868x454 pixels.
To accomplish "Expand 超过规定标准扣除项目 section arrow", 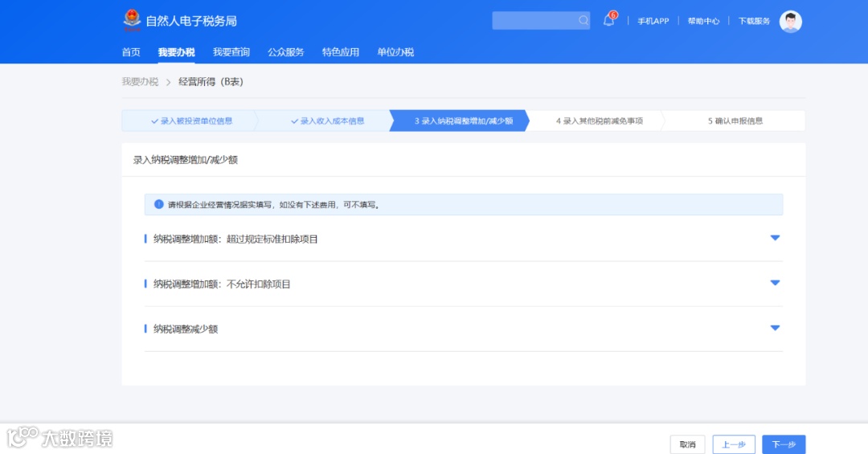I will [x=775, y=238].
